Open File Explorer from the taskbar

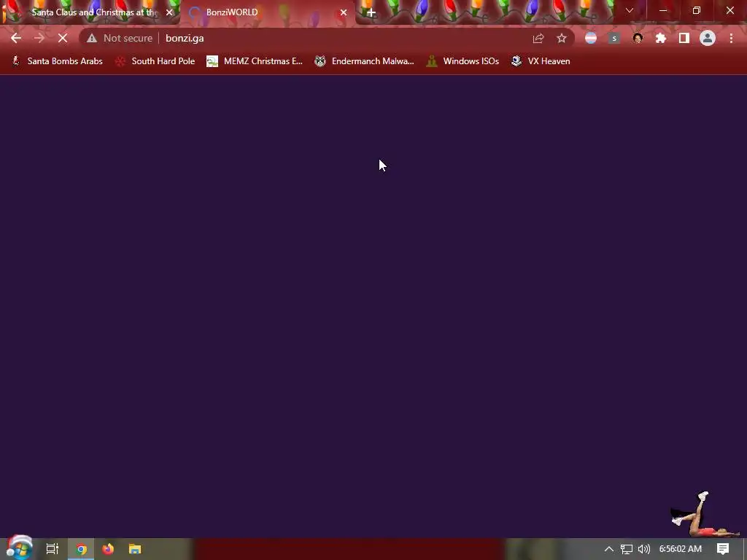pos(135,549)
